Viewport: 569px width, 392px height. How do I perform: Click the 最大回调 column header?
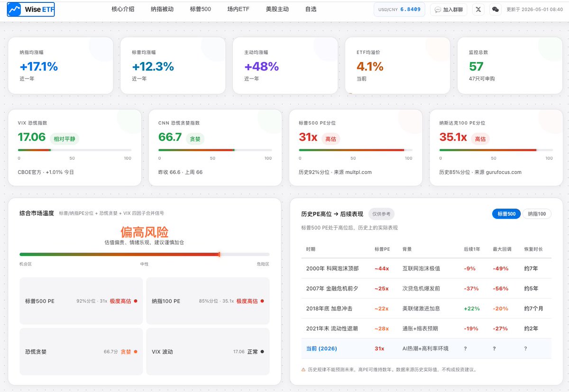[502, 249]
